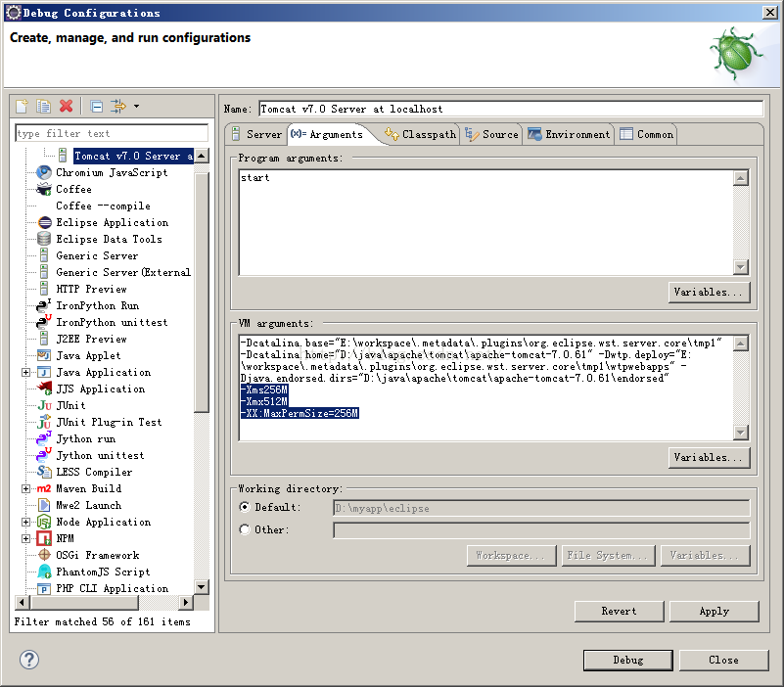Open the Source tab
The height and width of the screenshot is (687, 784).
click(x=491, y=134)
